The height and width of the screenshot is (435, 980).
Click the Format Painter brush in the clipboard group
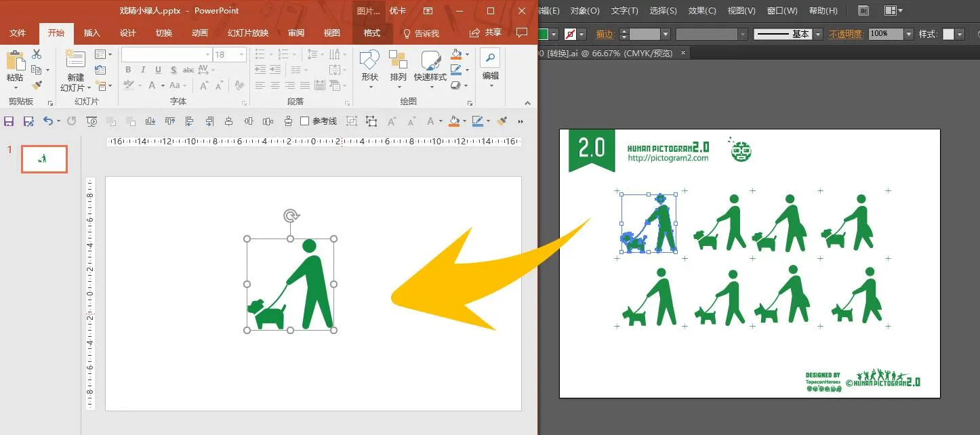coord(37,85)
